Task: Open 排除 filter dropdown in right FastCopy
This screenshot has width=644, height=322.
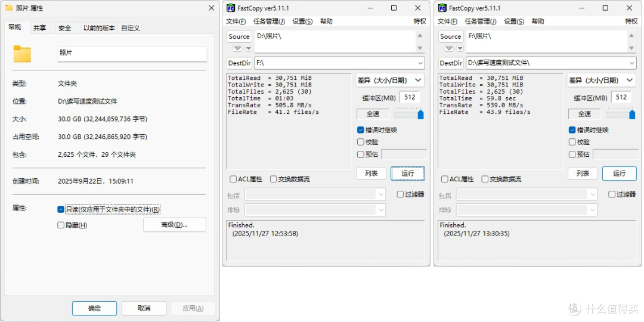Action: 527,210
